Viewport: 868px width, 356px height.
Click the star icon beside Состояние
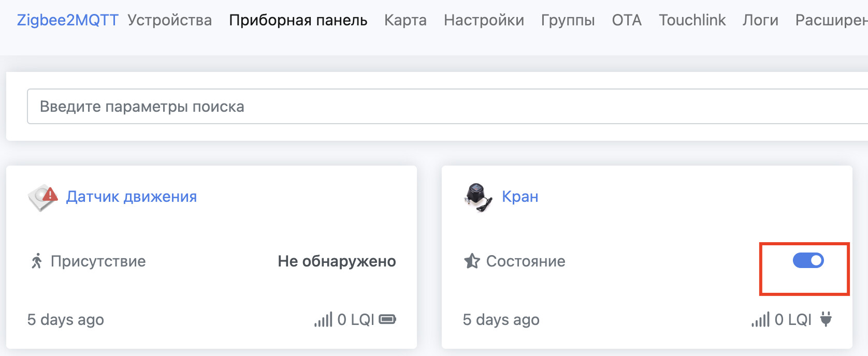point(472,261)
